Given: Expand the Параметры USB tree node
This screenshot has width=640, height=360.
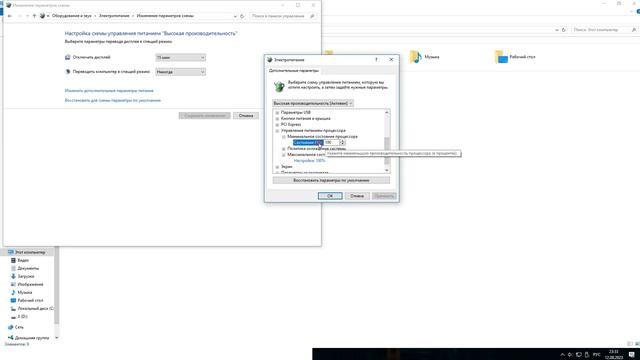Looking at the screenshot, I should click(x=277, y=113).
